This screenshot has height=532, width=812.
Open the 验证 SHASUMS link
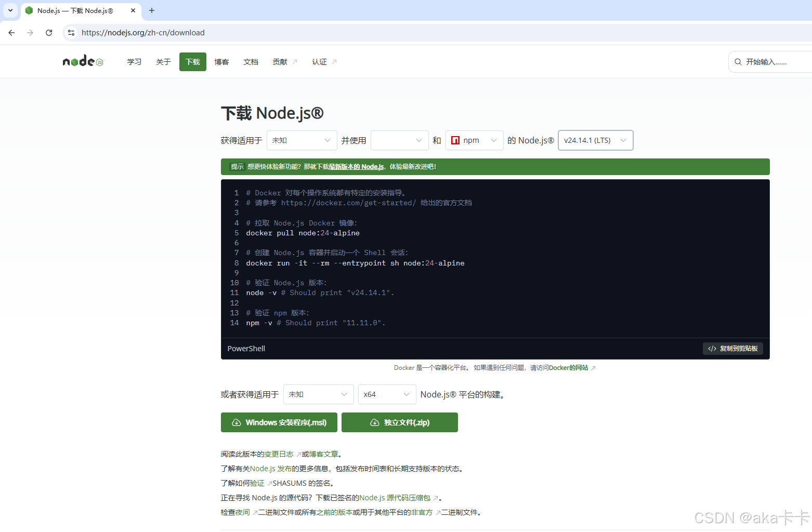tap(257, 483)
